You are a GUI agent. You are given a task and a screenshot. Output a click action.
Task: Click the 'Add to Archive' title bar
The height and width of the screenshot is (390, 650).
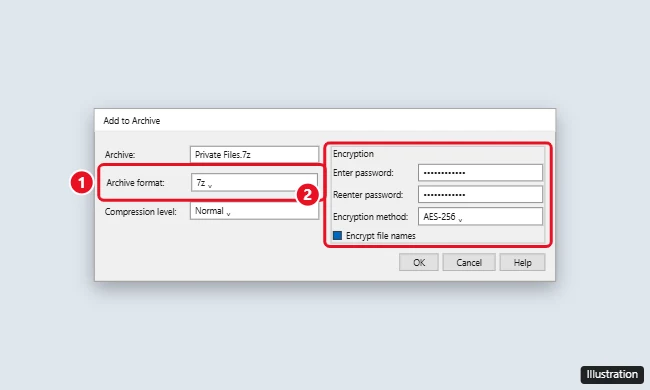coord(325,121)
